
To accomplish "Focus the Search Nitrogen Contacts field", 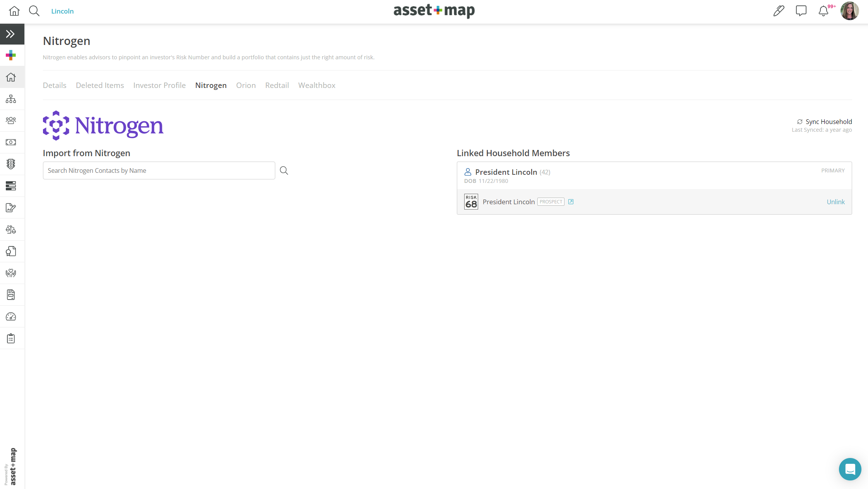I will (159, 170).
